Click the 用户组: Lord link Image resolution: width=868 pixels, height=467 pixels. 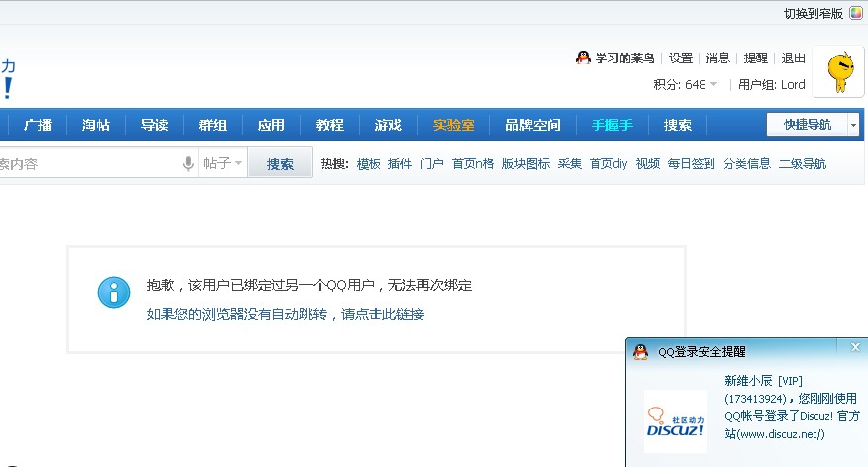coord(771,84)
